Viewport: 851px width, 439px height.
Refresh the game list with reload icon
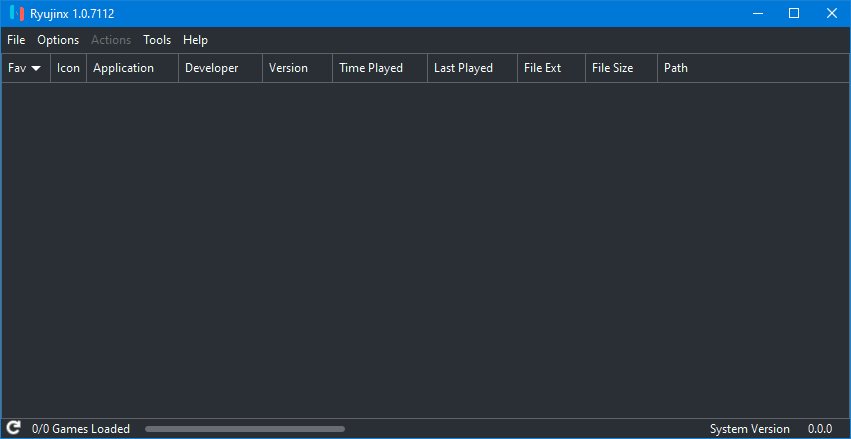pos(14,428)
